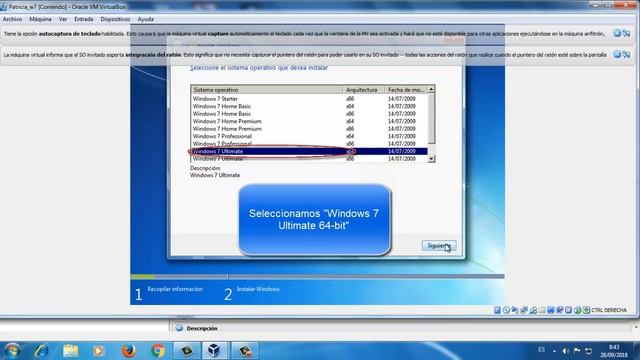Click the Recopilar información step label
This screenshot has width=640, height=360.
pos(175,289)
